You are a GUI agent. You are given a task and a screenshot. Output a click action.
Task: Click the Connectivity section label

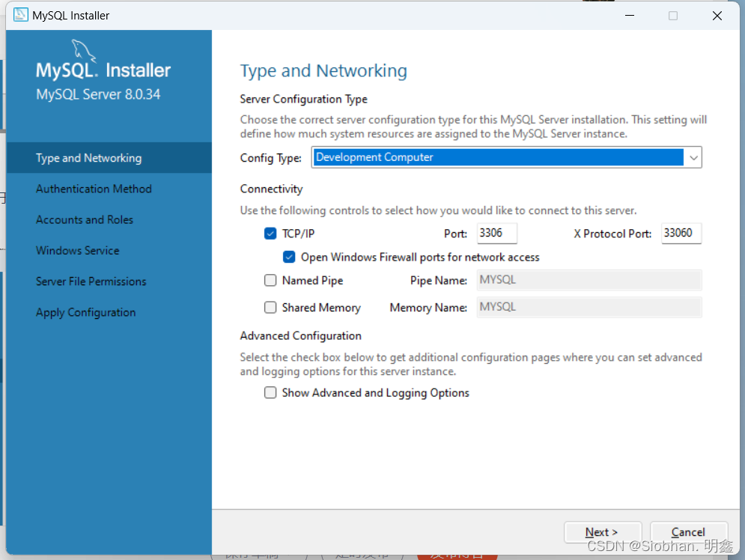pos(271,189)
